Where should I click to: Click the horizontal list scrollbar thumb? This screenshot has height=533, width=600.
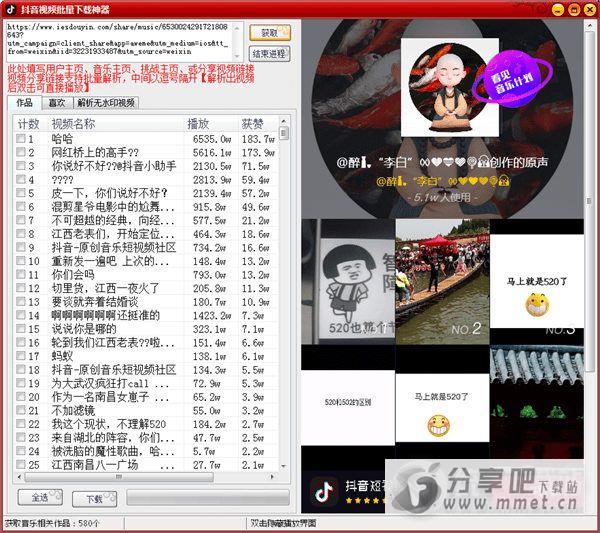pos(119,477)
